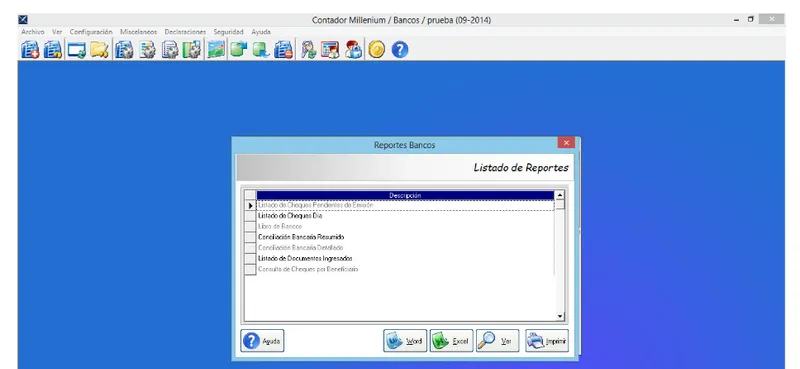Select 'Consulta de Cheques por Beneficiario' row
800x369 pixels.
coord(405,269)
